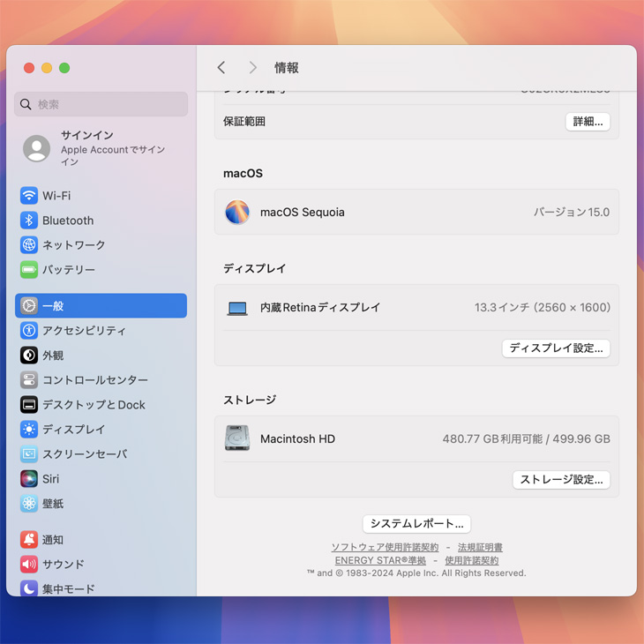Image resolution: width=644 pixels, height=644 pixels.
Task: Open デスクトップとDock settings
Action: (x=94, y=405)
